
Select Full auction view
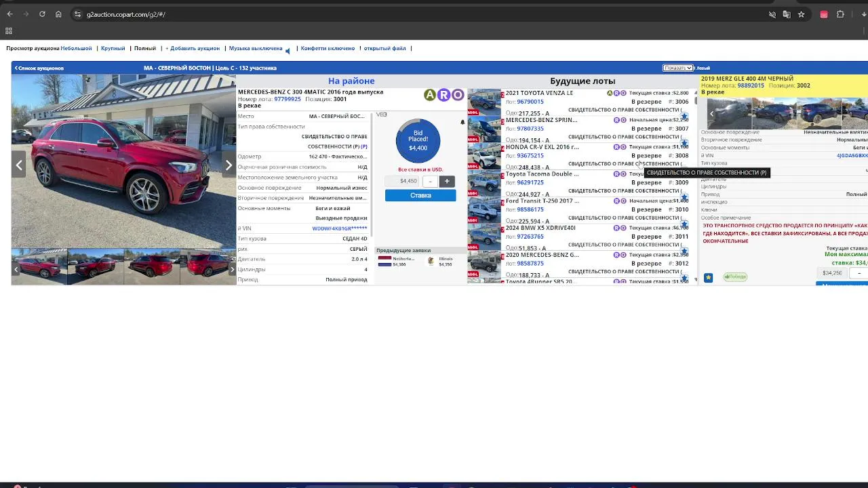pos(145,48)
